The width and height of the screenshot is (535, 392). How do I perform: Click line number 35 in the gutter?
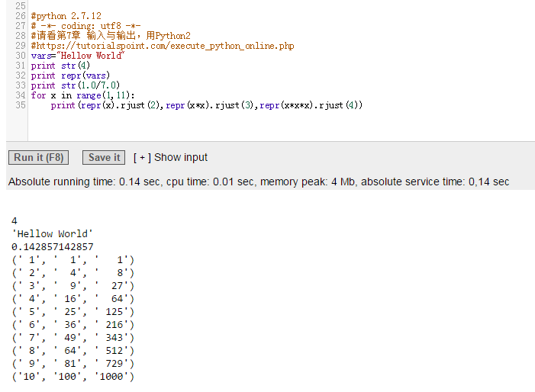click(21, 105)
